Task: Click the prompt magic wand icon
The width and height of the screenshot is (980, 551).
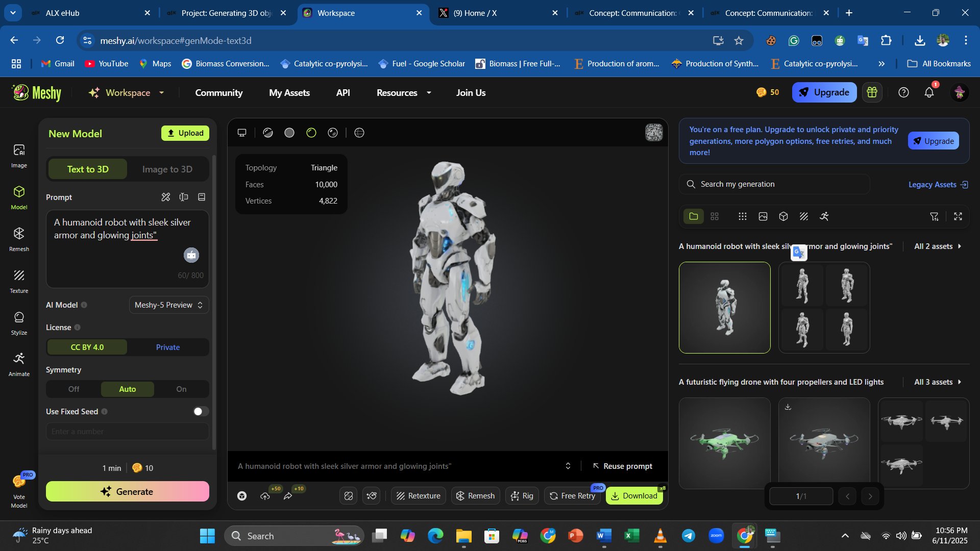Action: tap(166, 197)
